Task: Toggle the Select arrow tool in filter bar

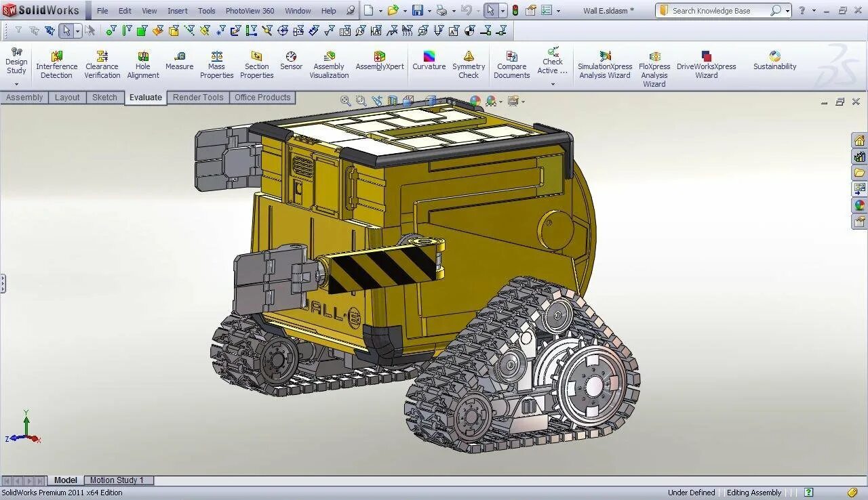Action: (x=66, y=30)
